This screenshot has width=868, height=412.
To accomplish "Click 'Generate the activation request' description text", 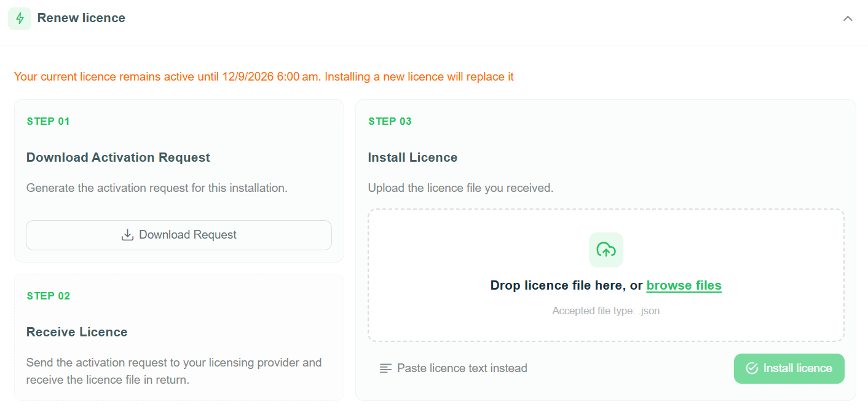I will point(157,188).
